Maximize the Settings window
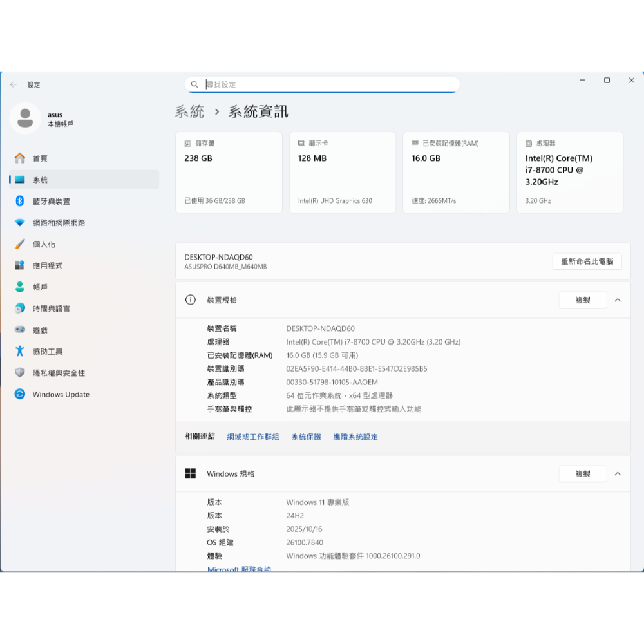Screen dimensions: 644x644 [x=607, y=80]
